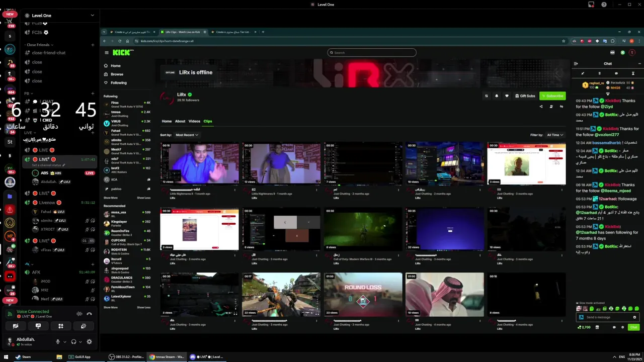644x362 pixels.
Task: Open Discord user settings gear
Action: click(89, 341)
